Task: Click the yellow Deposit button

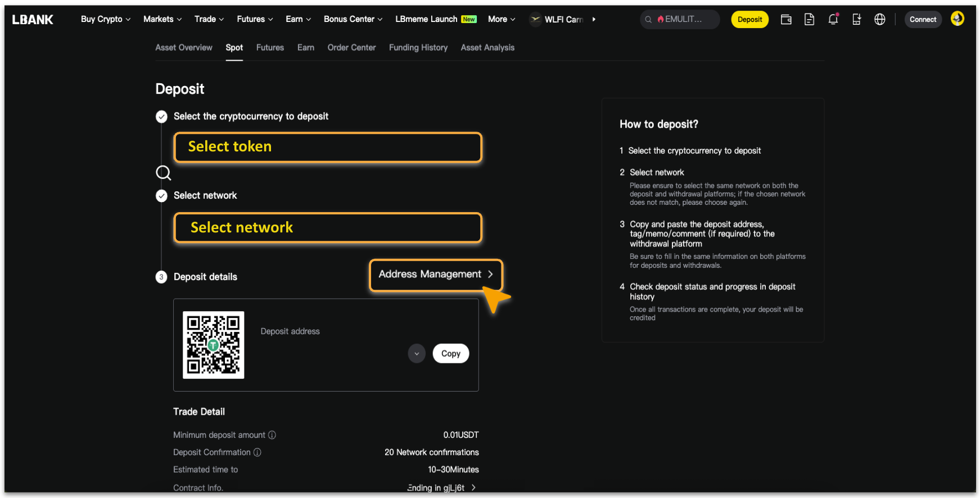Action: [750, 20]
